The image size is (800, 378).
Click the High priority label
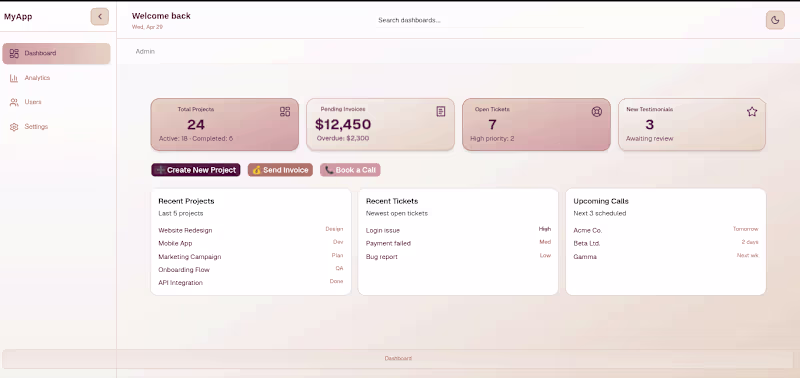pos(545,229)
